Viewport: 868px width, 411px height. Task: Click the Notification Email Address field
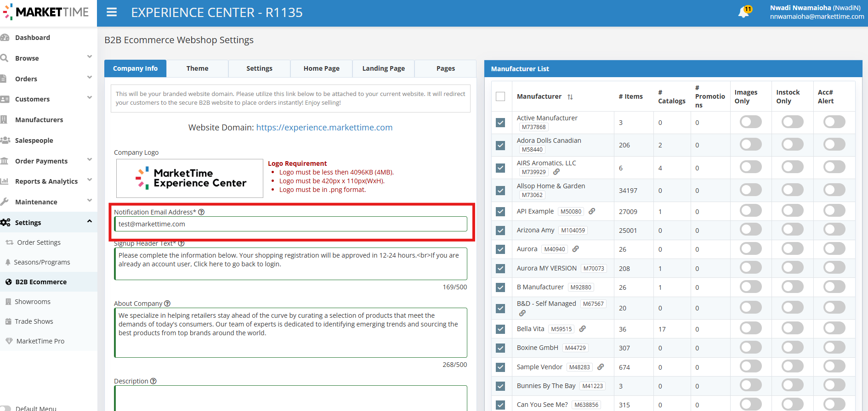pos(290,224)
